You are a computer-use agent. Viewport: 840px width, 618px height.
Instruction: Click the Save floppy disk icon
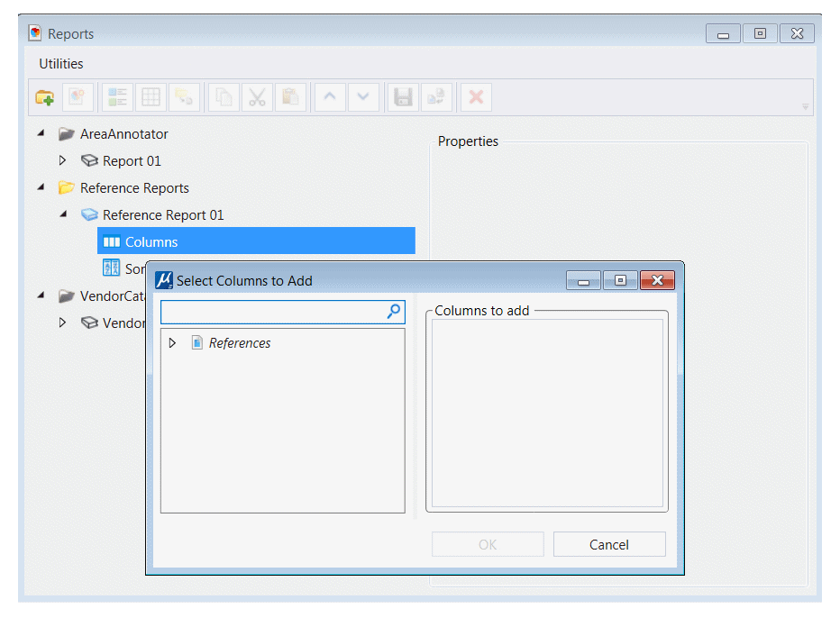(403, 97)
